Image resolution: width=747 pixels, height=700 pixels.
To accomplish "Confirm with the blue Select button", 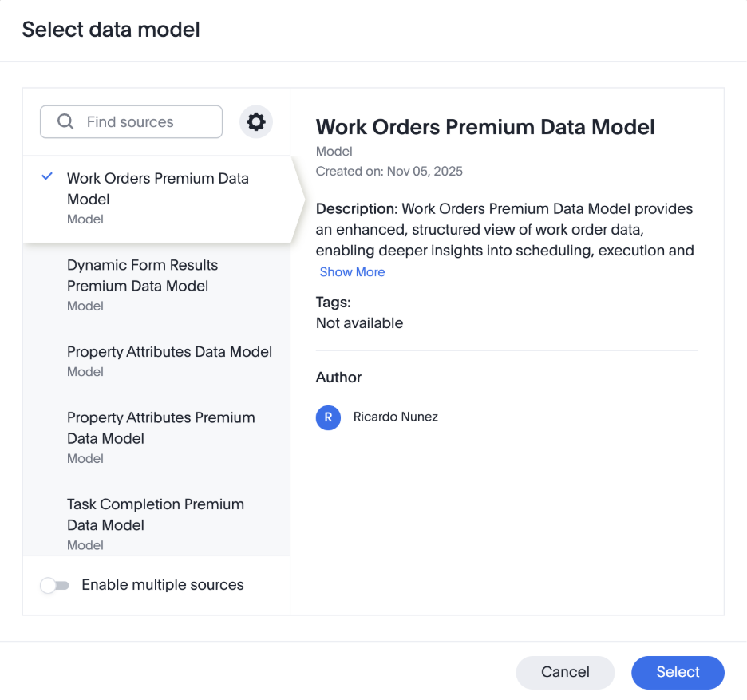I will (678, 672).
